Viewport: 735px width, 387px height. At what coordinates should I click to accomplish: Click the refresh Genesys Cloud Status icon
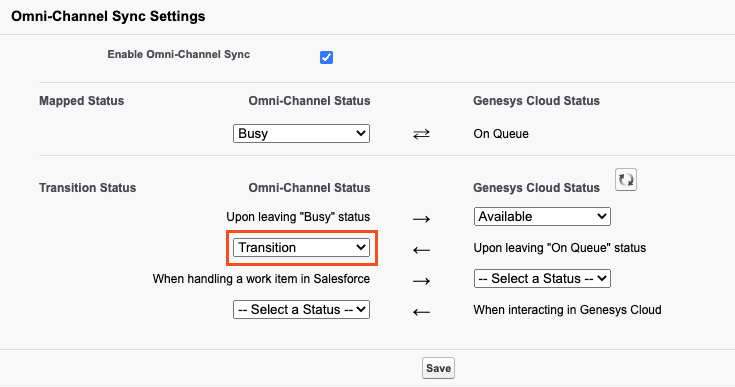click(626, 180)
